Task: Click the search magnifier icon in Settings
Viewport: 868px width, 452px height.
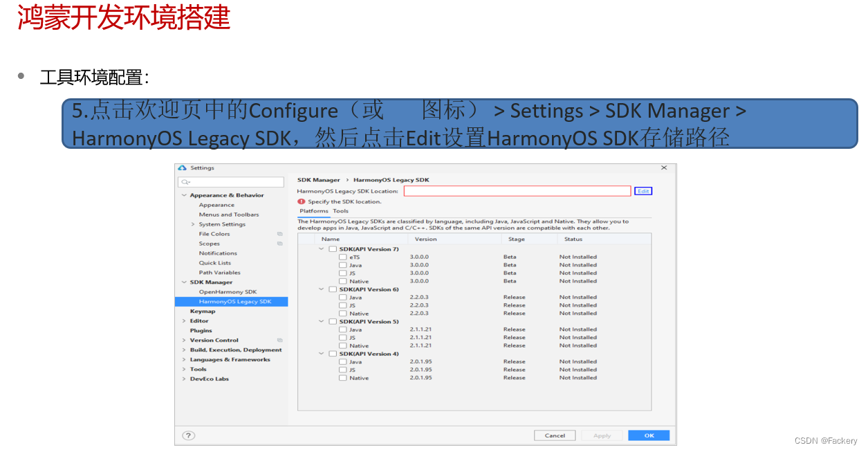Action: click(x=186, y=182)
